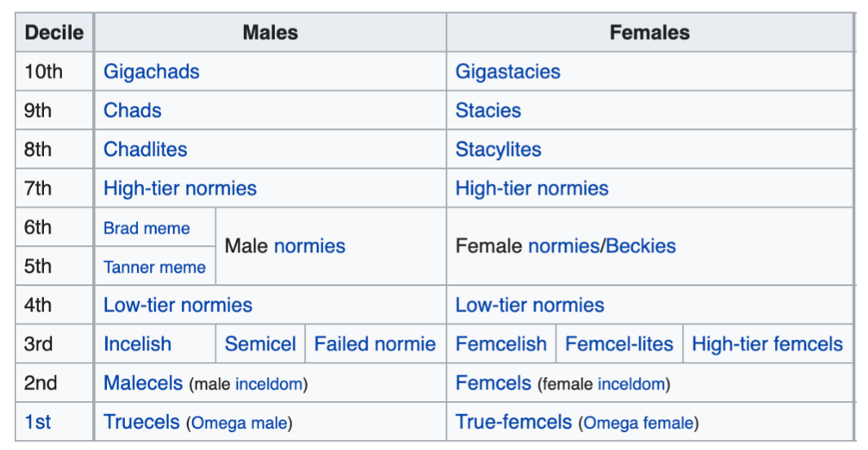Image resolution: width=868 pixels, height=450 pixels.
Task: Open the Incelish link
Action: coord(137,344)
